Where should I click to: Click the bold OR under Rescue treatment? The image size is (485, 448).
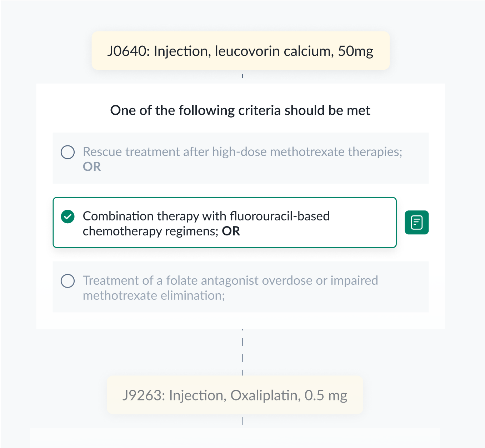tap(92, 167)
